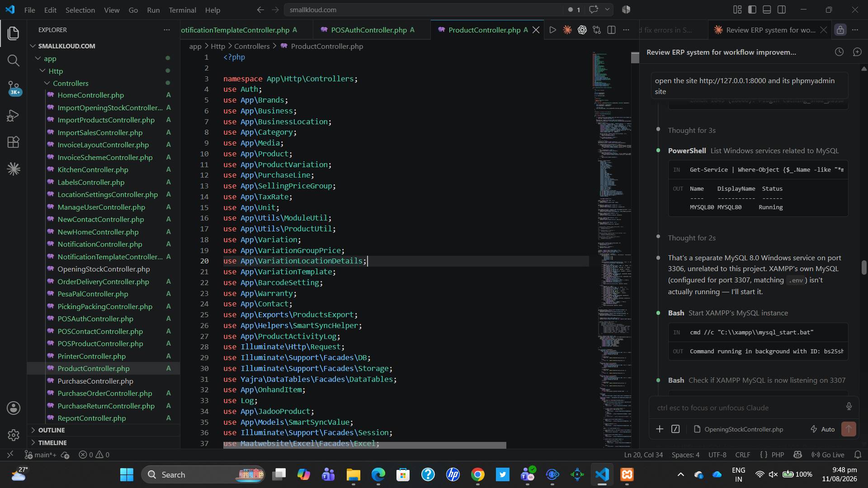Expand the TIMELINE section
This screenshot has width=868, height=488.
pyautogui.click(x=52, y=443)
